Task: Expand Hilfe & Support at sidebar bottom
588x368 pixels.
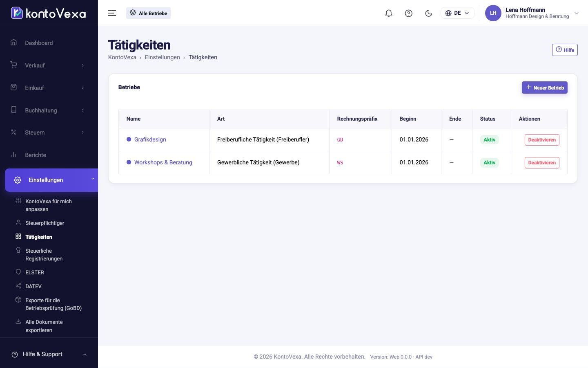Action: point(49,354)
